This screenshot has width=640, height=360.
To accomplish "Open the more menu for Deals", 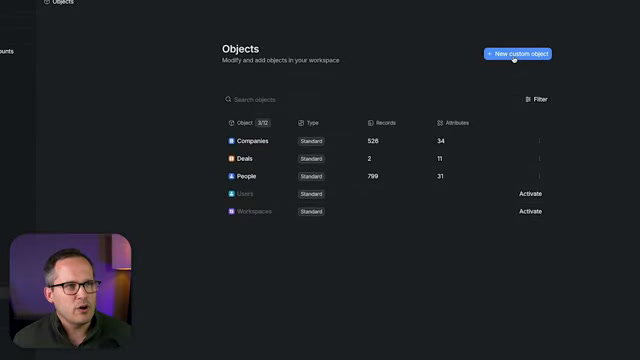I will 539,158.
